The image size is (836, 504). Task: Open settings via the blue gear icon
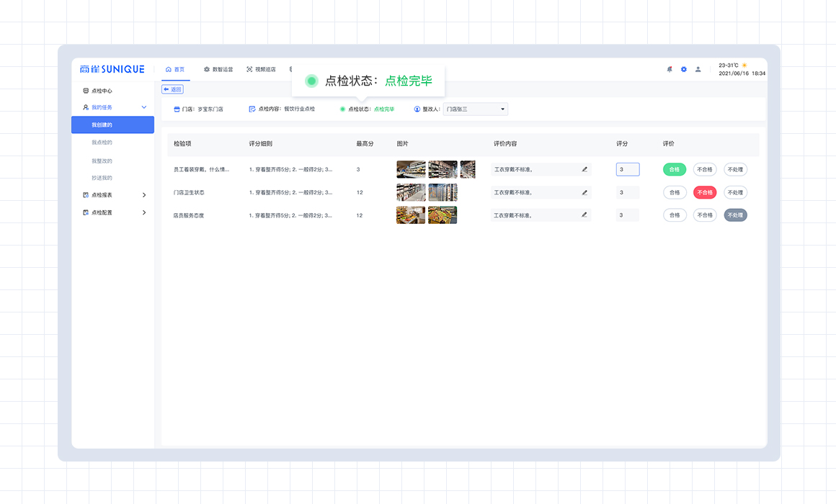point(684,69)
